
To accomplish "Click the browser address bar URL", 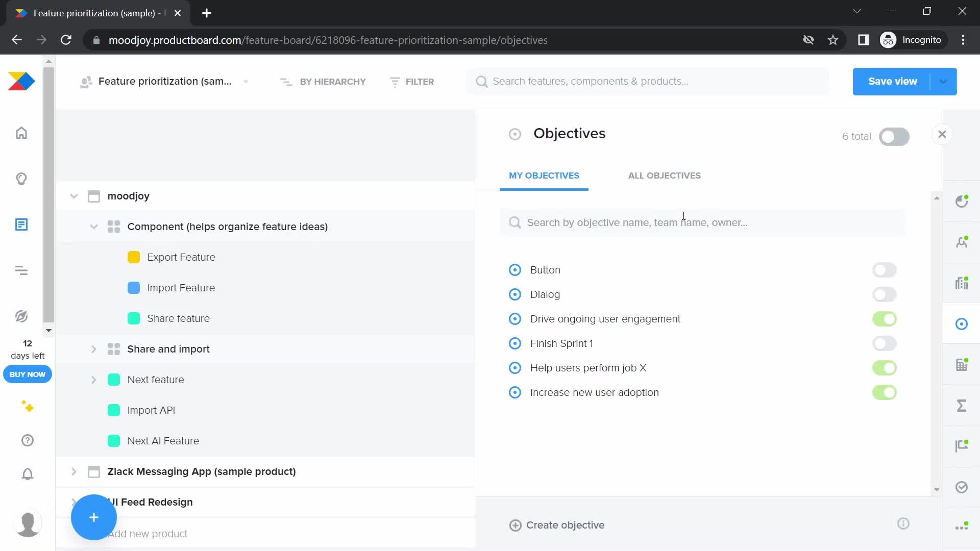I will click(x=328, y=40).
